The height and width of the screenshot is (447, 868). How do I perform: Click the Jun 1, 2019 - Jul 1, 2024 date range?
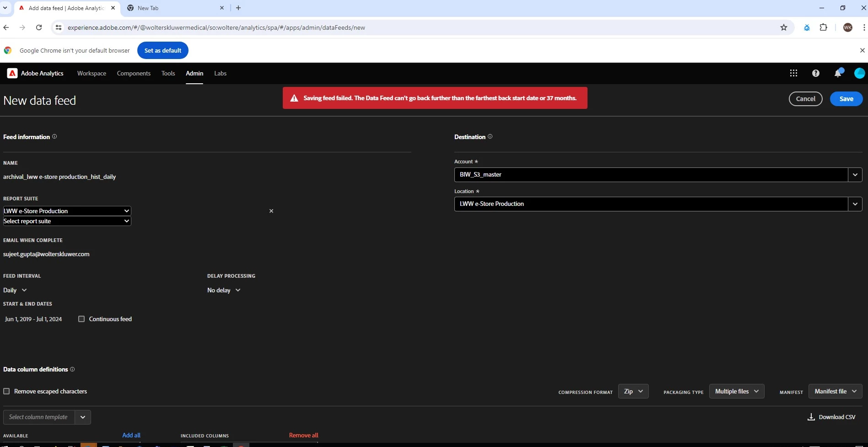coord(33,319)
